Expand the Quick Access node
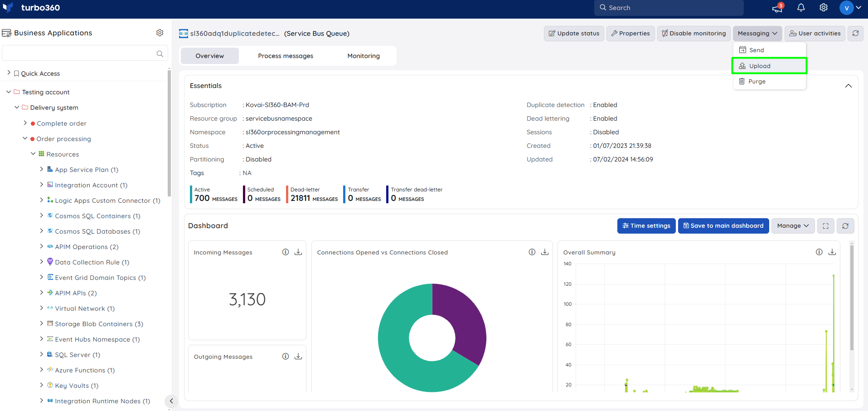868x411 pixels. point(9,73)
